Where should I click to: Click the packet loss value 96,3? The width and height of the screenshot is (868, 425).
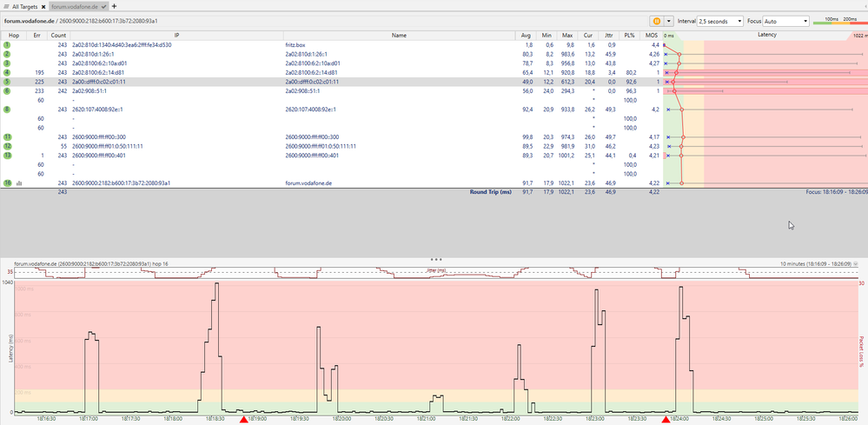coord(630,90)
